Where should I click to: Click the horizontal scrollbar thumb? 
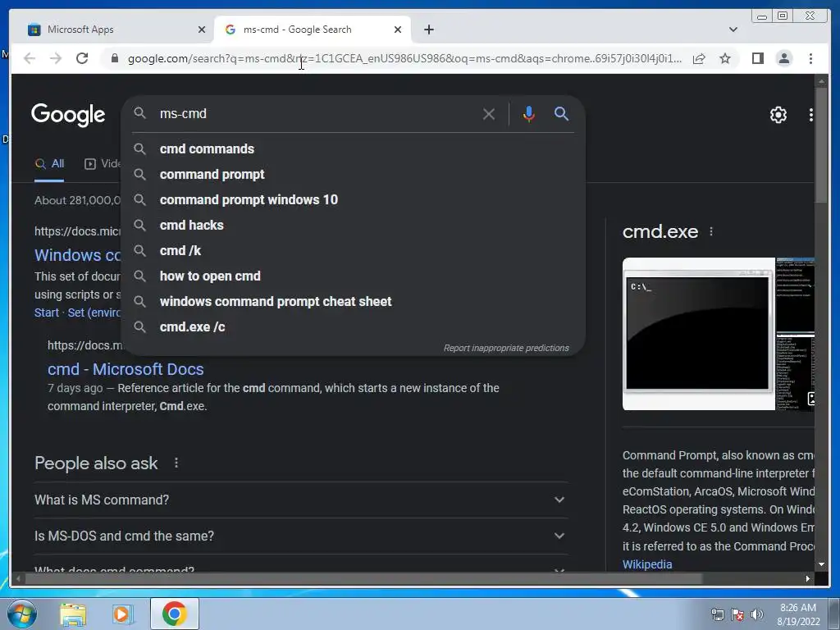[x=363, y=578]
